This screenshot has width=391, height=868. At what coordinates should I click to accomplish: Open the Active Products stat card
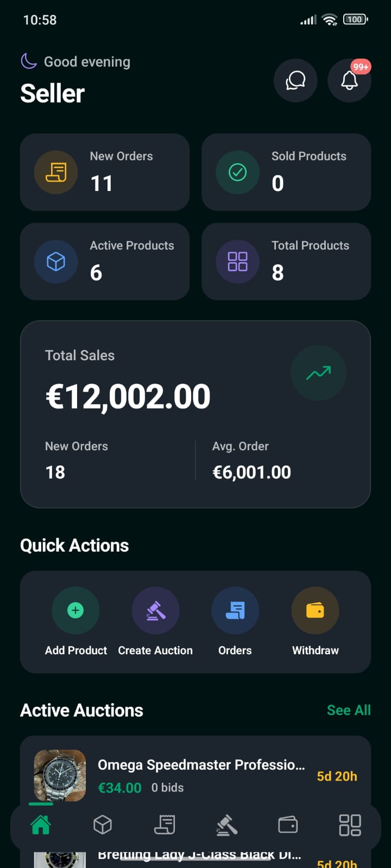click(105, 261)
